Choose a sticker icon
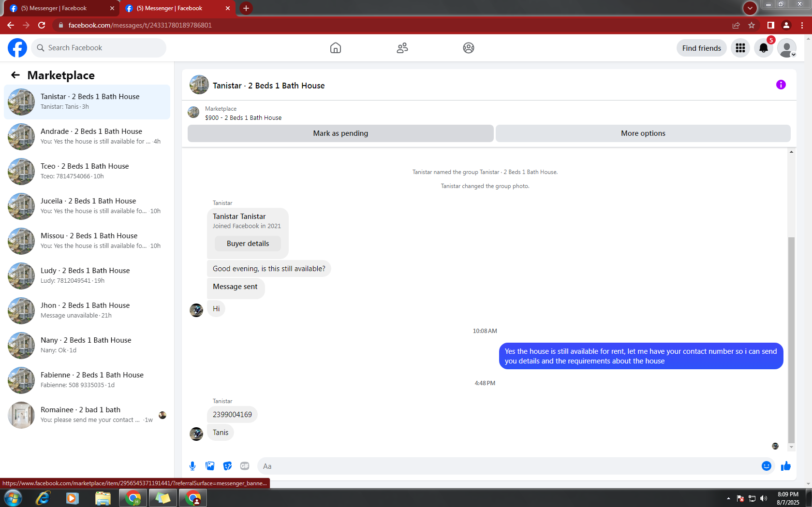Image resolution: width=812 pixels, height=507 pixels. (x=227, y=466)
